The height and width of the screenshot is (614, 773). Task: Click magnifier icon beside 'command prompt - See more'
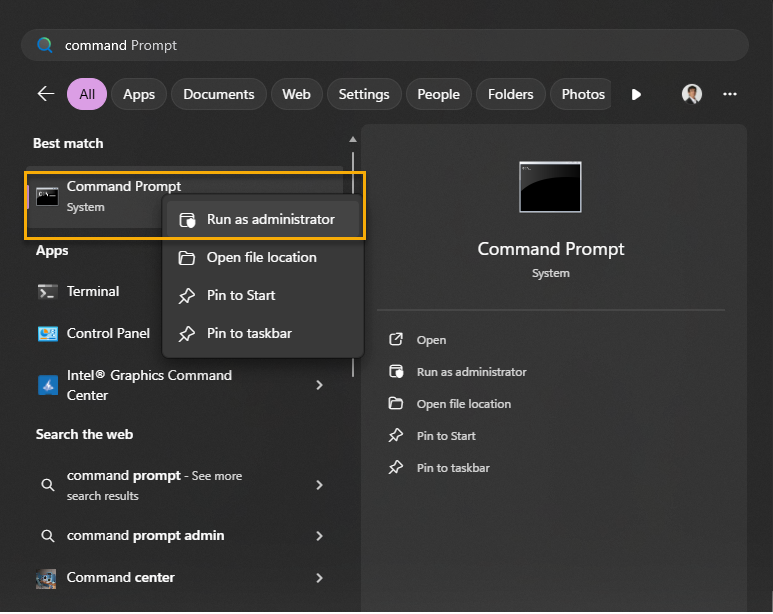coord(47,485)
